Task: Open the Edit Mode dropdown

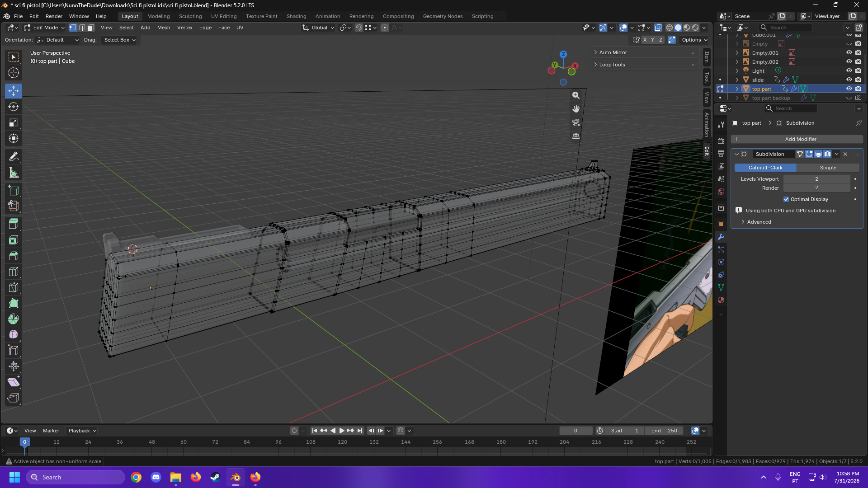Action: point(45,28)
